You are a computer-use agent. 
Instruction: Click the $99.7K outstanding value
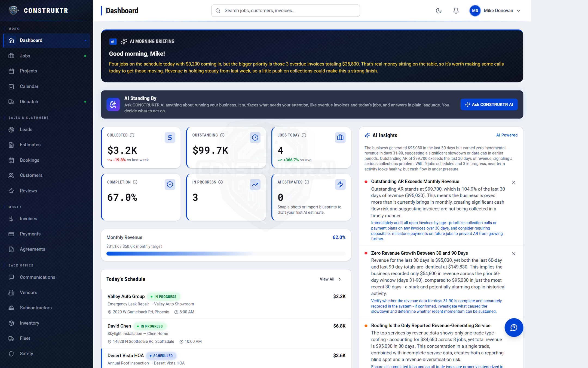(x=210, y=150)
